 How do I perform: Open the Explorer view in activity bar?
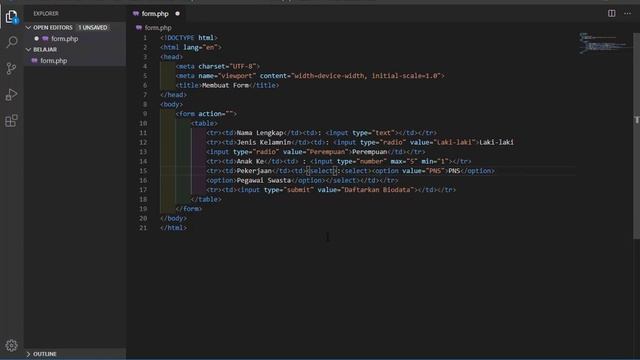(11, 17)
